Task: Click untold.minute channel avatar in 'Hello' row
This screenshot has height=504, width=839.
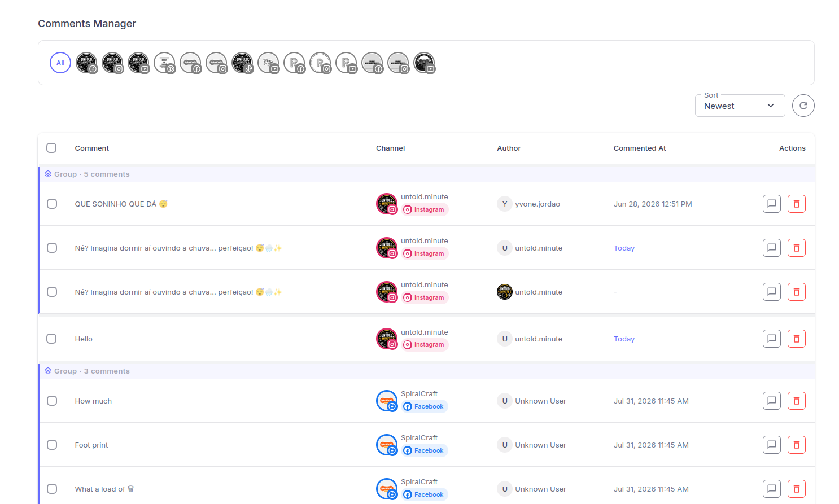Action: (x=387, y=339)
